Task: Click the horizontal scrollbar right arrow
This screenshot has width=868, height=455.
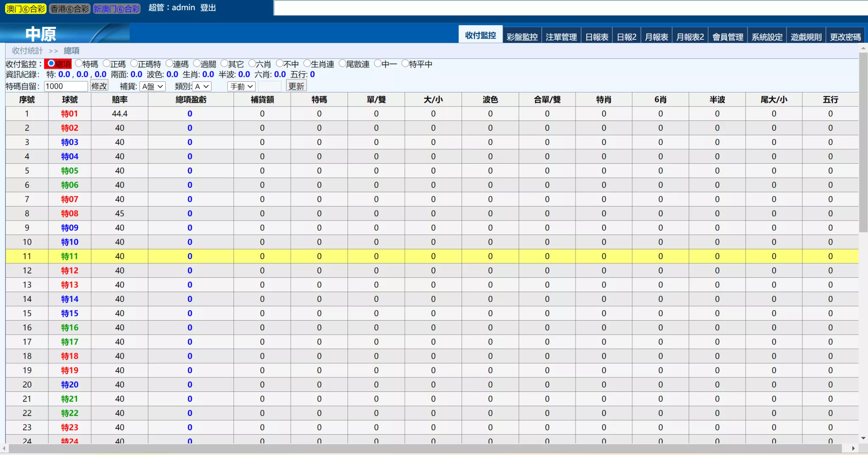Action: click(x=853, y=448)
